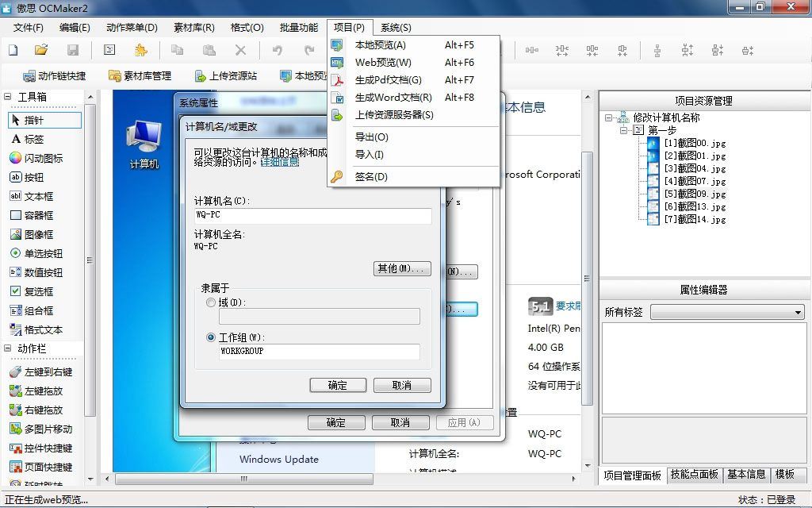Viewport: 812px width, 508px height.
Task: Open the 文件(F) menu
Action: click(28, 28)
